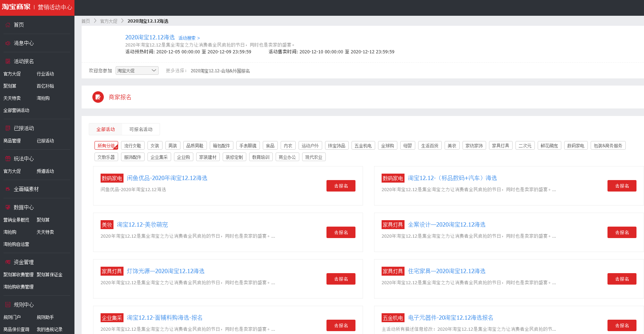Click the 淘宝商家 logo

16,7
